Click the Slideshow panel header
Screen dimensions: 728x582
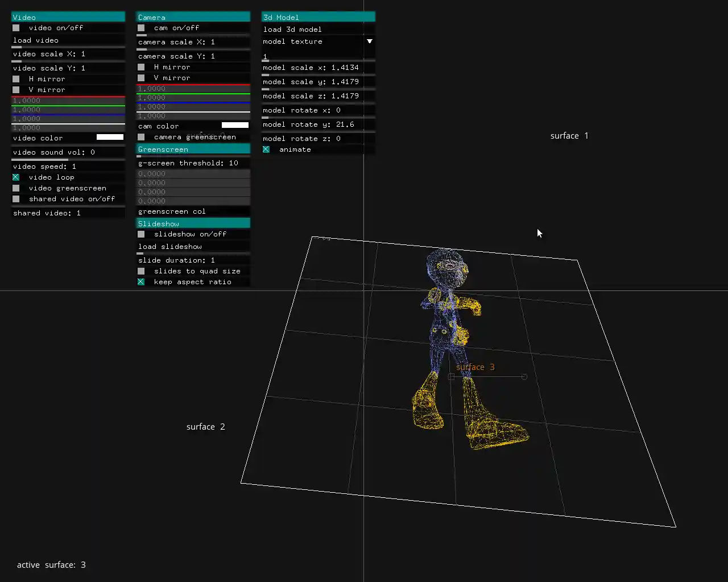[193, 223]
